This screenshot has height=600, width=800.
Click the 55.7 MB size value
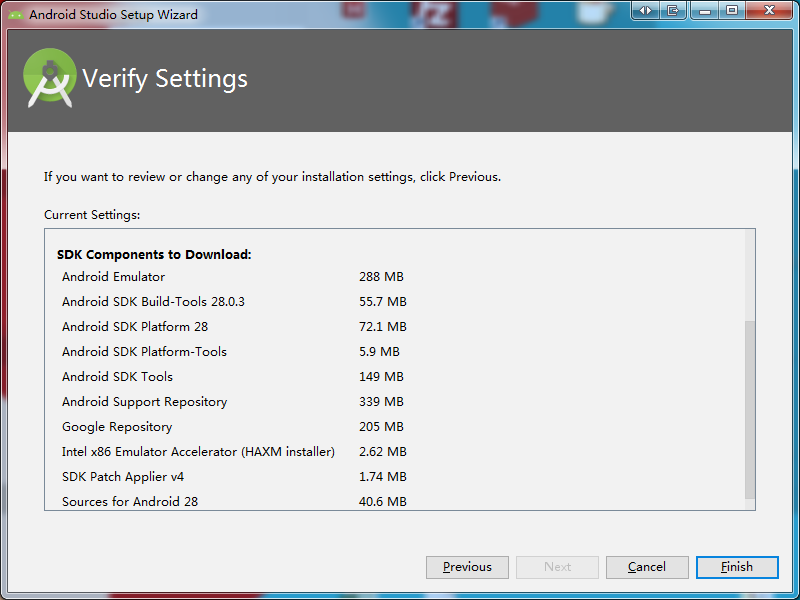tap(383, 302)
